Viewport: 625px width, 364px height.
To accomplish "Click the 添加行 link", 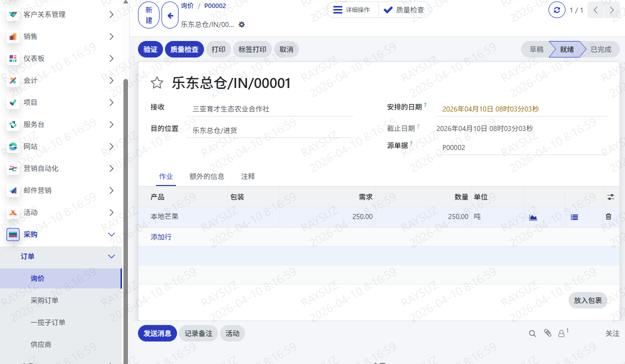I will pos(161,237).
